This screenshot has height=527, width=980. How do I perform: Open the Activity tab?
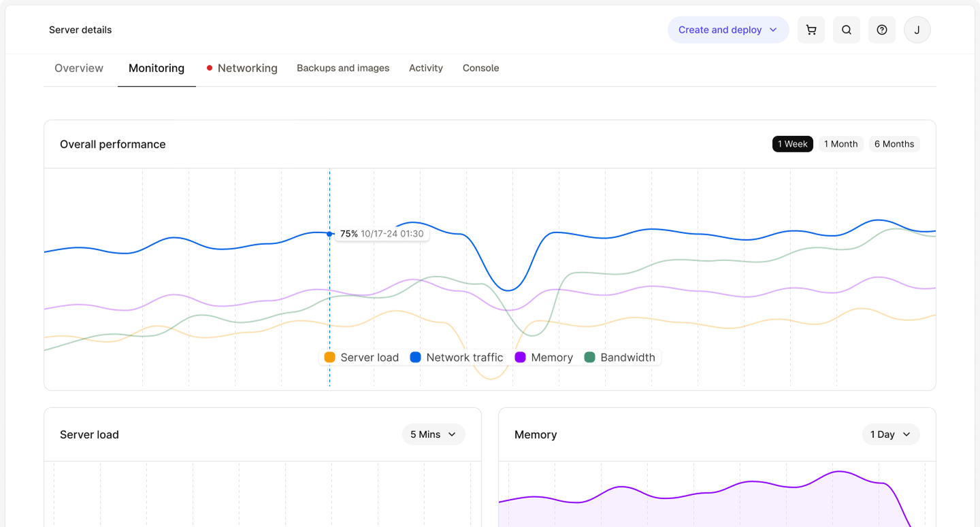(x=426, y=68)
